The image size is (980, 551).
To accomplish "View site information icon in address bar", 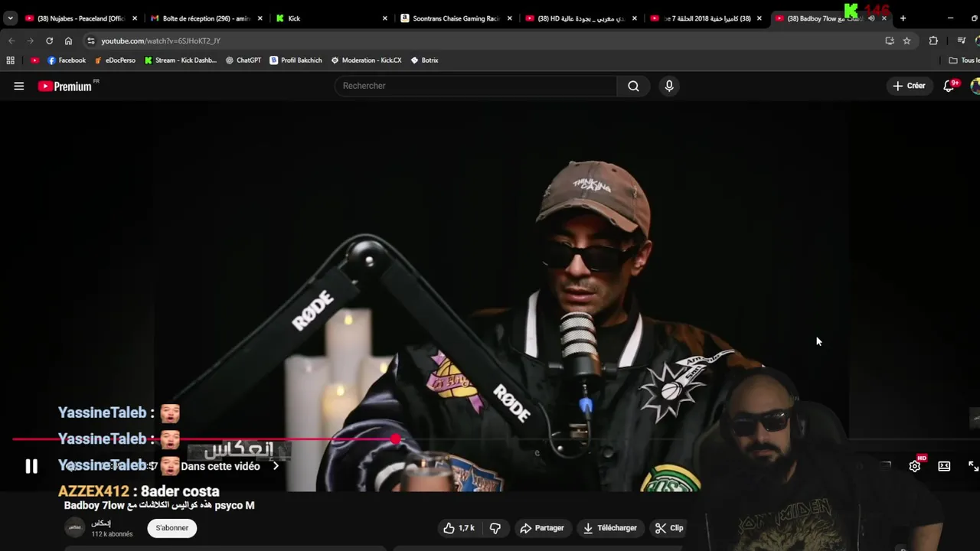I will [x=91, y=41].
